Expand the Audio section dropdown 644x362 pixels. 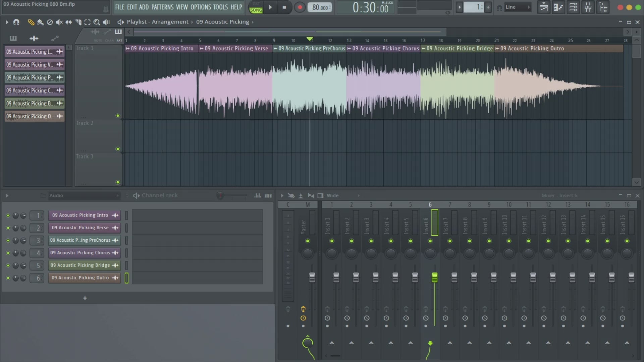click(117, 195)
